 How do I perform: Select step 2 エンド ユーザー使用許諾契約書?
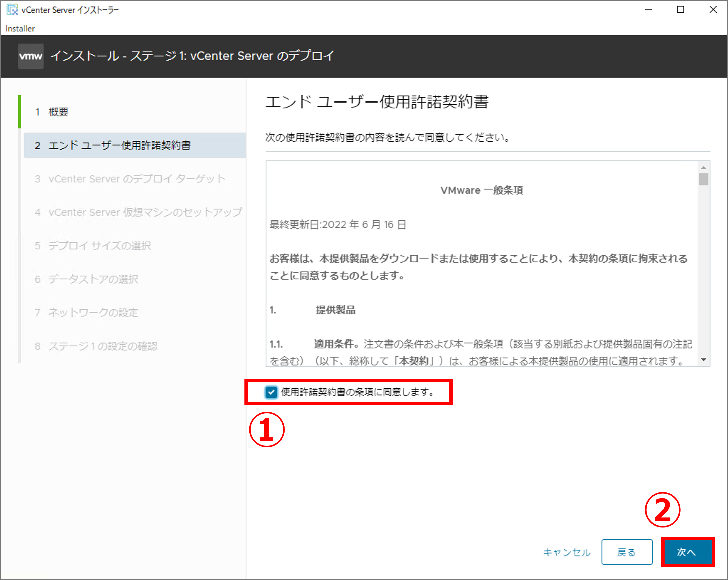pos(135,145)
